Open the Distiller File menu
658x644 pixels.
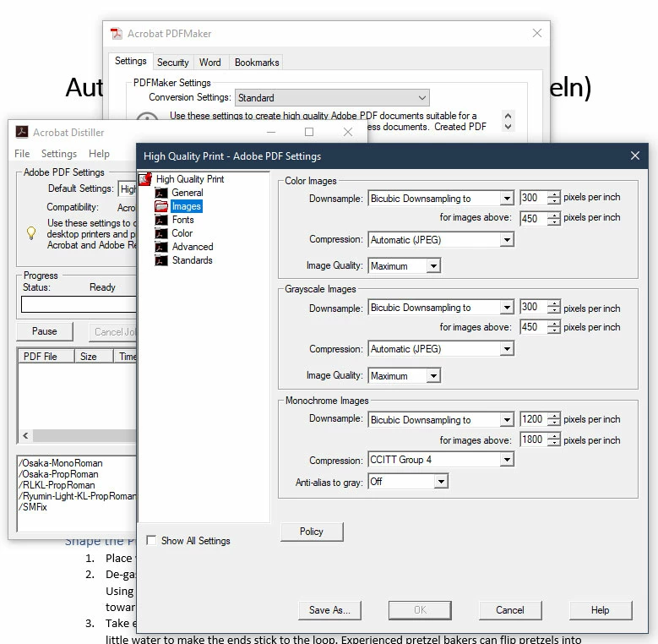click(22, 154)
